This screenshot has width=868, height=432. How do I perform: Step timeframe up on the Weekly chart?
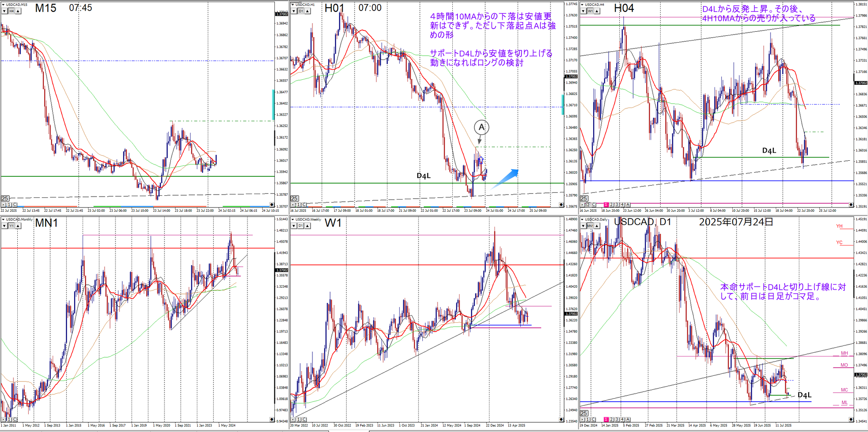[x=308, y=226]
